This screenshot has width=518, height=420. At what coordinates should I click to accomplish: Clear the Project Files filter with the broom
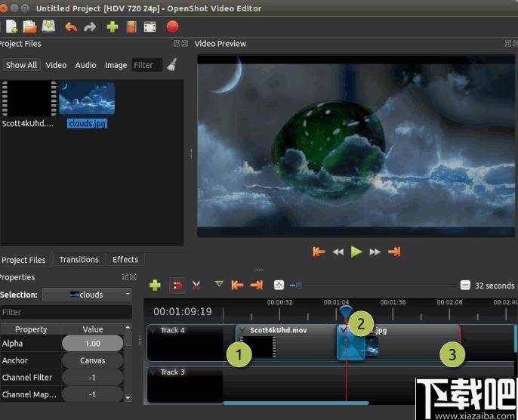point(172,64)
